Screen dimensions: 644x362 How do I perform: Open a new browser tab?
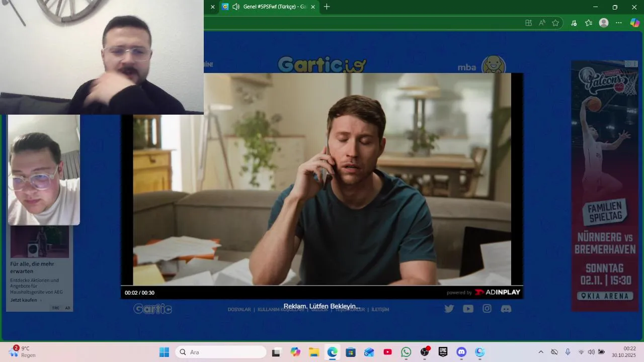pyautogui.click(x=327, y=7)
